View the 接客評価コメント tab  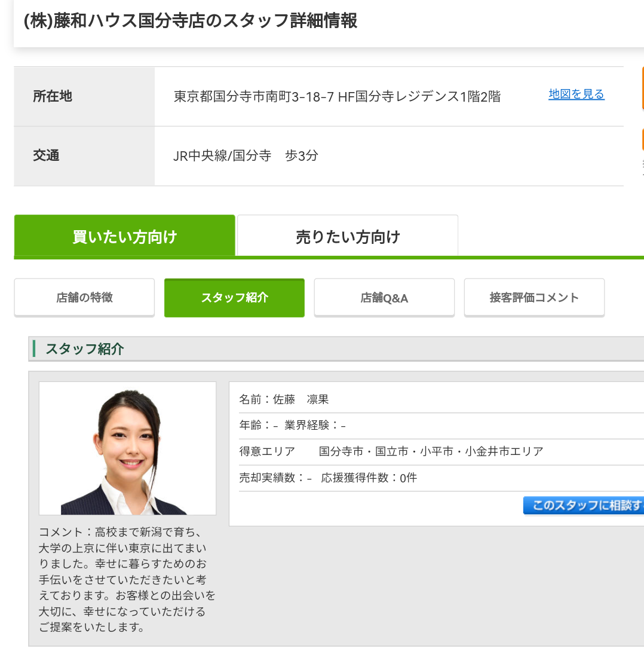[534, 297]
